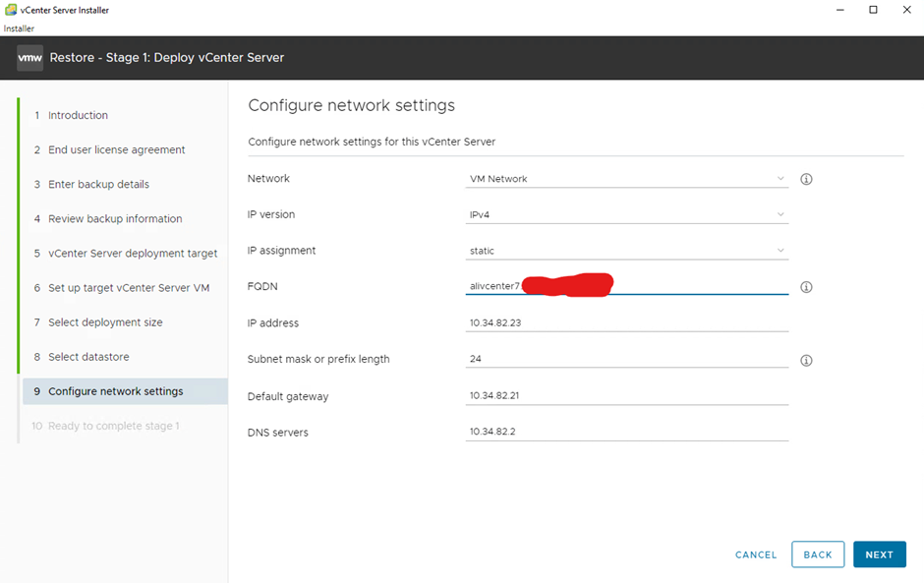
Task: Click the info icon beside FQDN field
Action: [x=806, y=287]
